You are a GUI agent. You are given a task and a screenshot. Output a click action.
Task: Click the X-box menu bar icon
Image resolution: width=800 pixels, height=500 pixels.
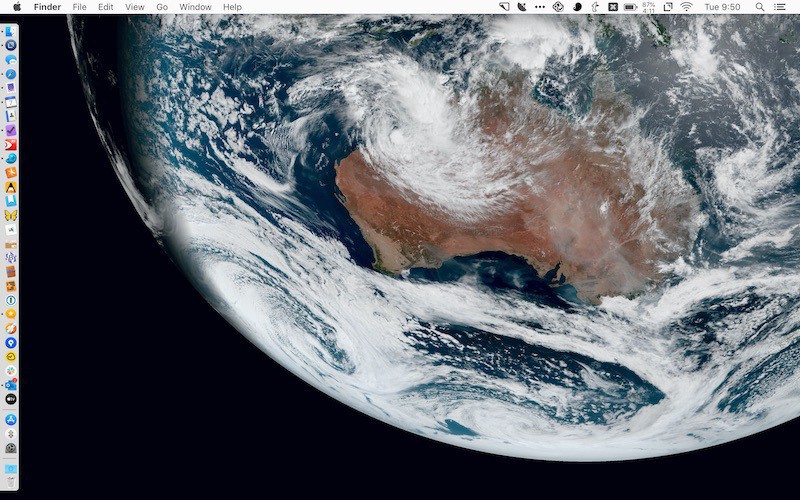click(613, 7)
